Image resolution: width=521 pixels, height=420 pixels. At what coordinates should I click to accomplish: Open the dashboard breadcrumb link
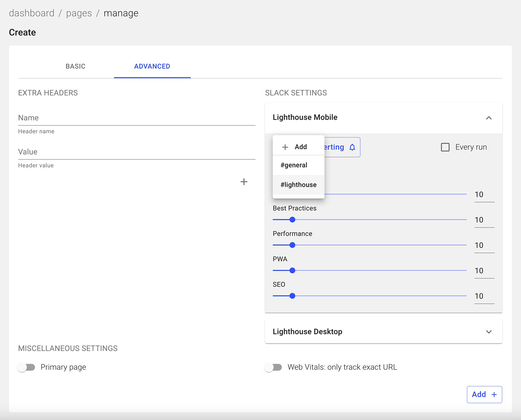pos(32,13)
